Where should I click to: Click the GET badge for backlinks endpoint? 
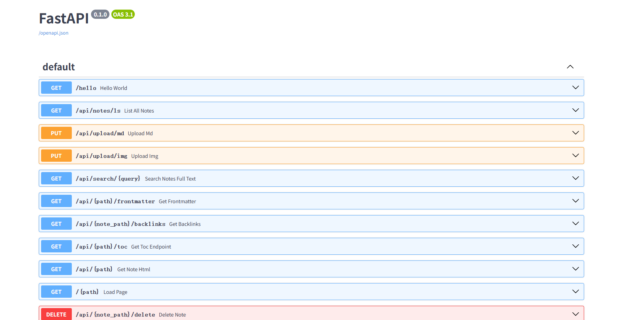[56, 224]
